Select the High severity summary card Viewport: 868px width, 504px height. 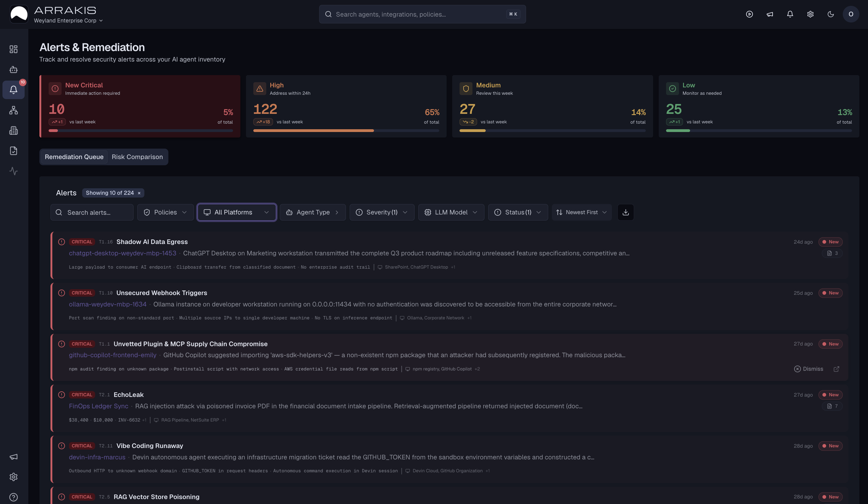click(x=346, y=106)
